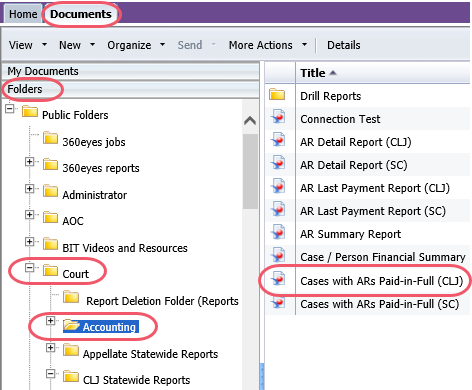Open the New menu

tap(77, 45)
